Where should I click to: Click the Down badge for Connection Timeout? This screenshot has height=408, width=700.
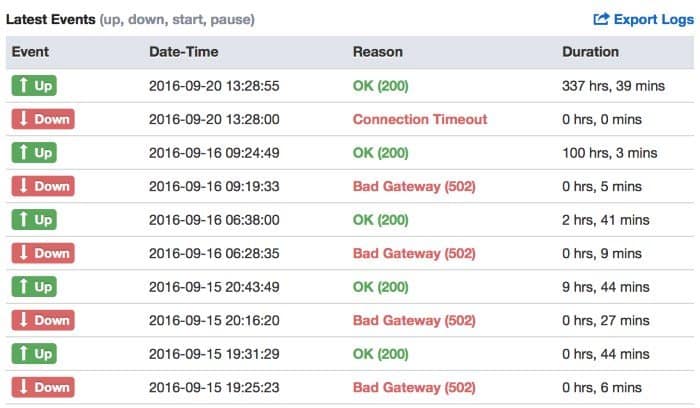pyautogui.click(x=43, y=119)
